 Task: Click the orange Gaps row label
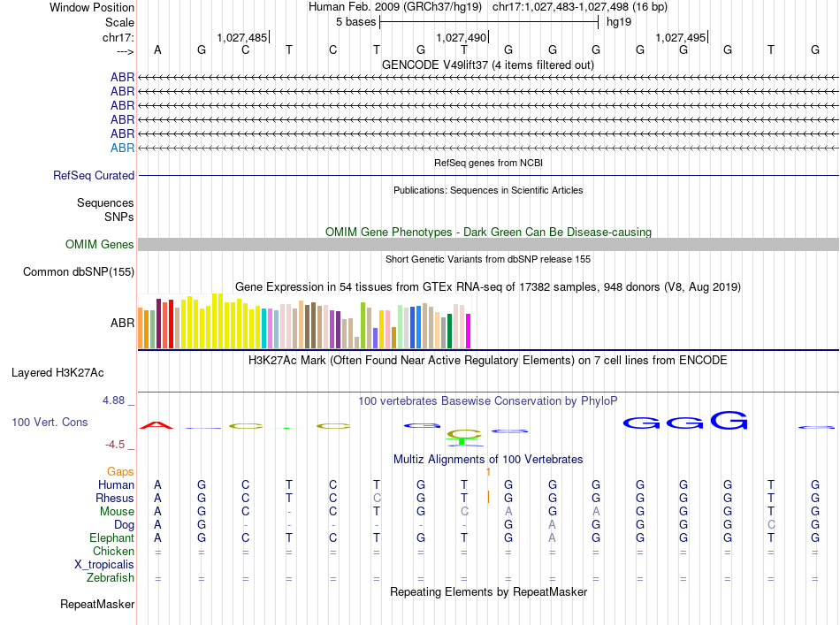click(120, 472)
